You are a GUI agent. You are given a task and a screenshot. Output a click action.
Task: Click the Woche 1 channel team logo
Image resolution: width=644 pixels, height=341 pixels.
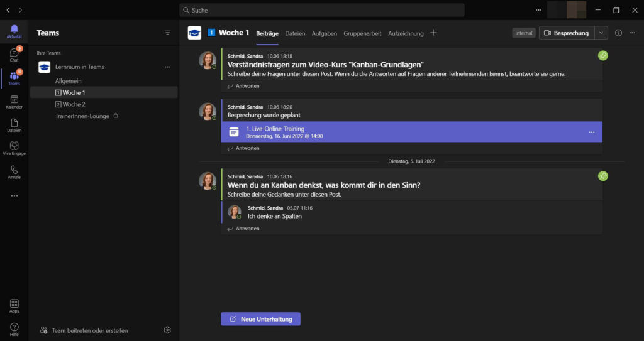coord(194,33)
